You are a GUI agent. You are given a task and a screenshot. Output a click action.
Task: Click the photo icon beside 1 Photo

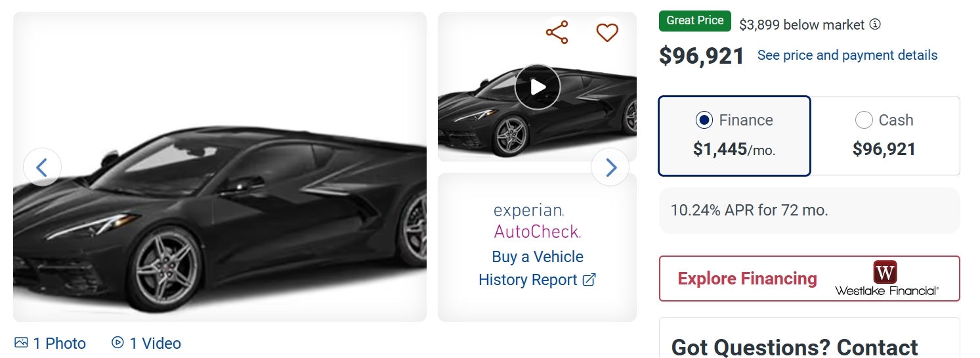click(x=21, y=343)
